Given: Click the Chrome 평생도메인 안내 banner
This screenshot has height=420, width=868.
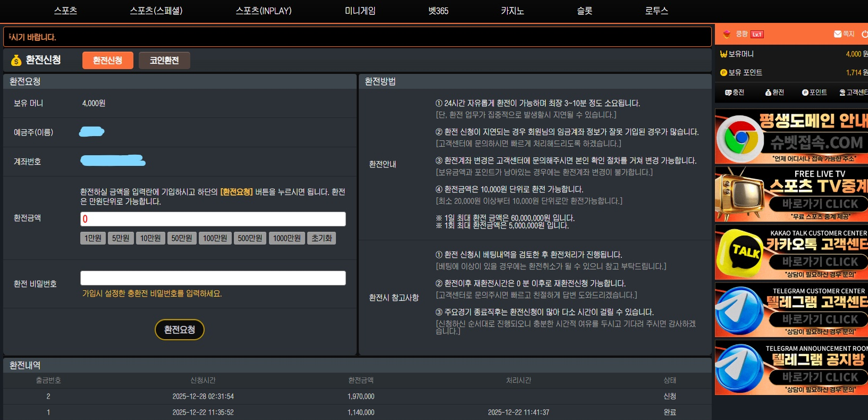Looking at the screenshot, I should click(791, 137).
